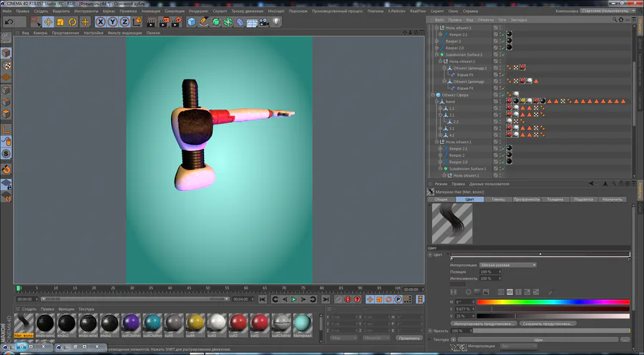Select the Move tool
Image resolution: width=644 pixels, height=355 pixels.
(49, 22)
